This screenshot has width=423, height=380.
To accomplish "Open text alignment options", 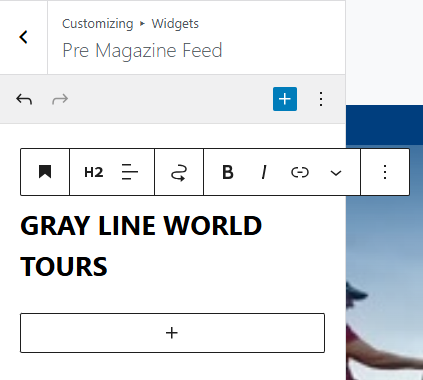I will (x=130, y=172).
